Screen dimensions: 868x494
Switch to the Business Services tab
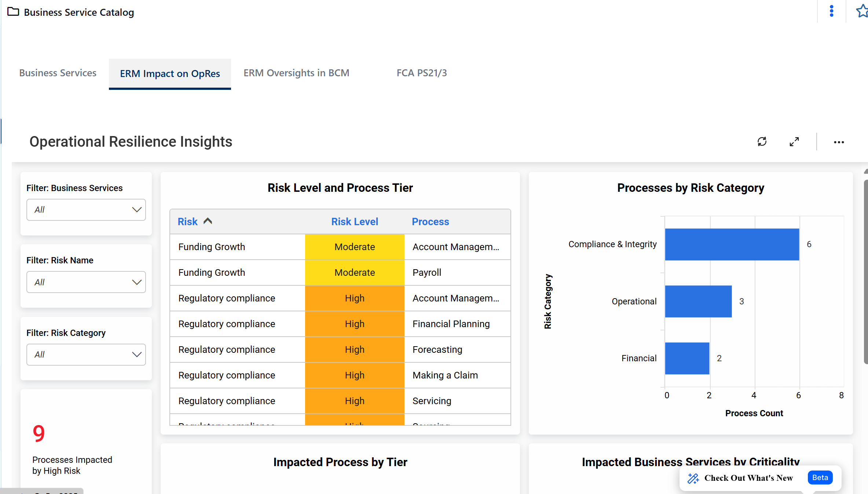[58, 73]
